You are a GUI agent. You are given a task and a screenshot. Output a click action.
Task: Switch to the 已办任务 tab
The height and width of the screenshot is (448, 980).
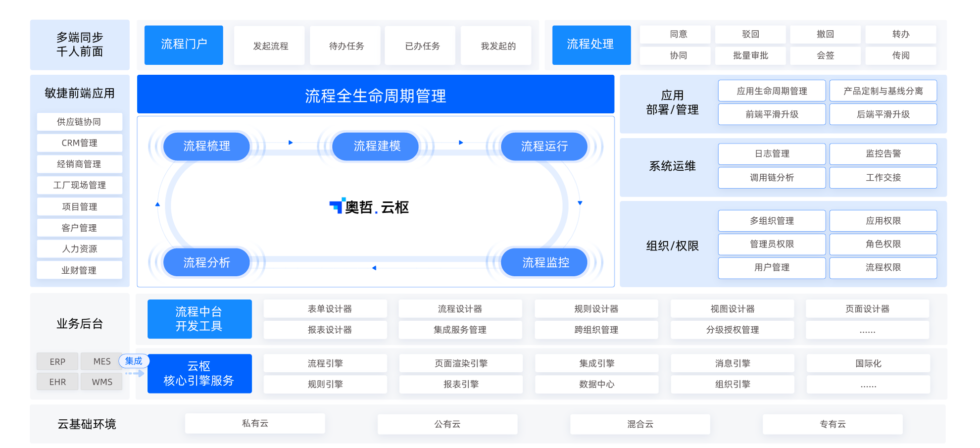420,45
